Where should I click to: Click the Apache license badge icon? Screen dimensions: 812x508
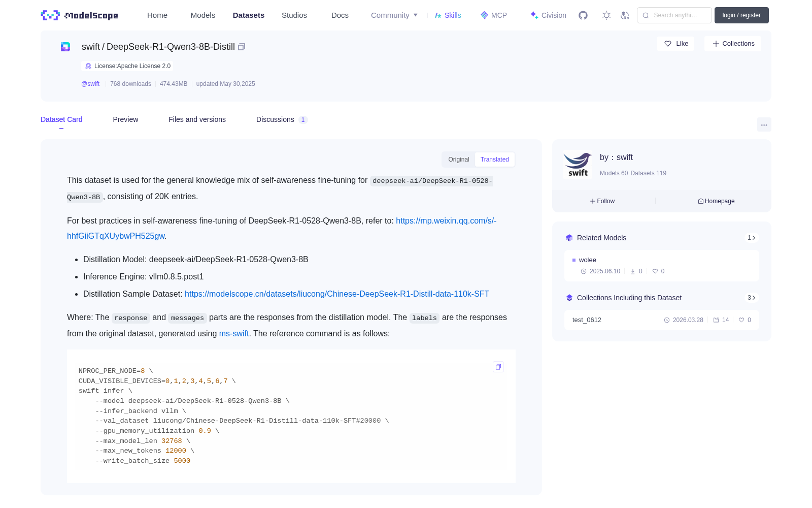coord(88,66)
